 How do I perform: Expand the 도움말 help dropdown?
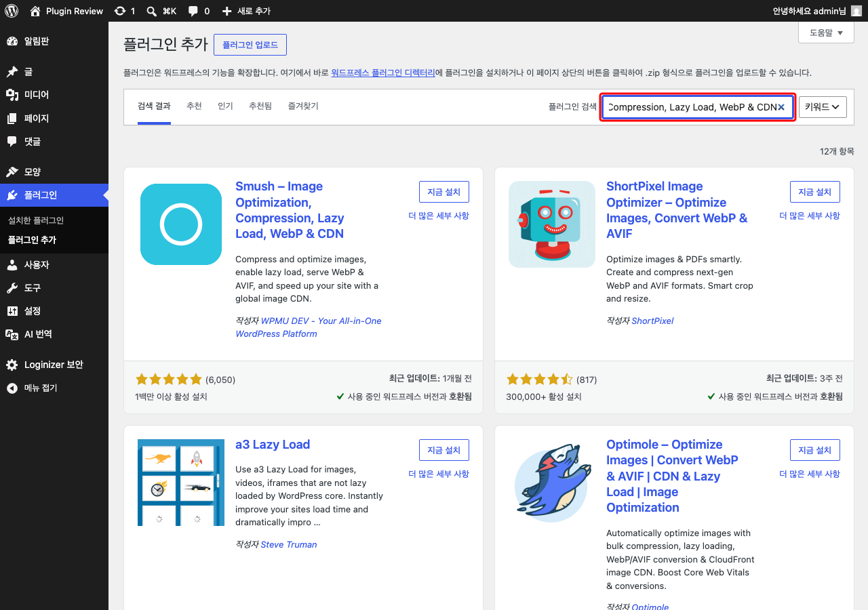[x=826, y=33]
